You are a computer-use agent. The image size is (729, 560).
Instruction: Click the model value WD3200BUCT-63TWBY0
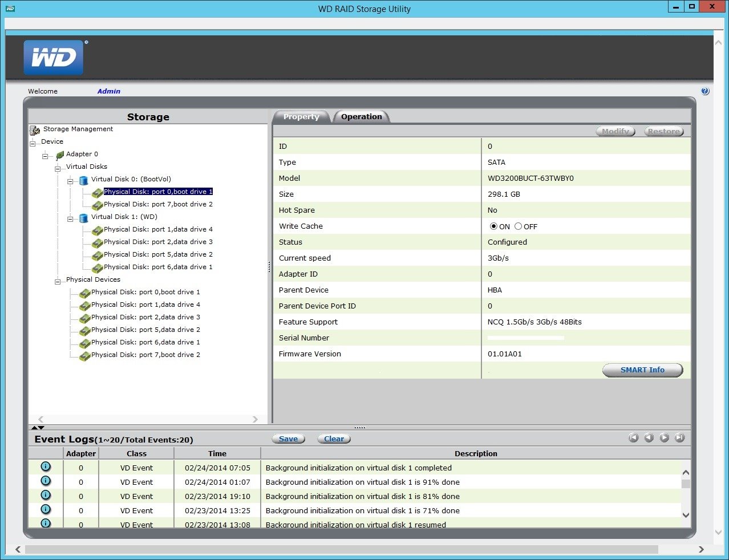pyautogui.click(x=530, y=178)
